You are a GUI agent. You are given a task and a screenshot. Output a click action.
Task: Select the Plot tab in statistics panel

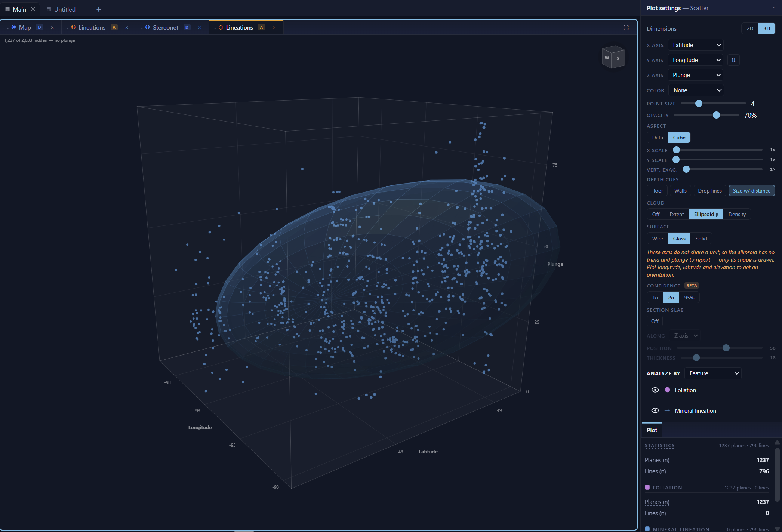pos(652,430)
